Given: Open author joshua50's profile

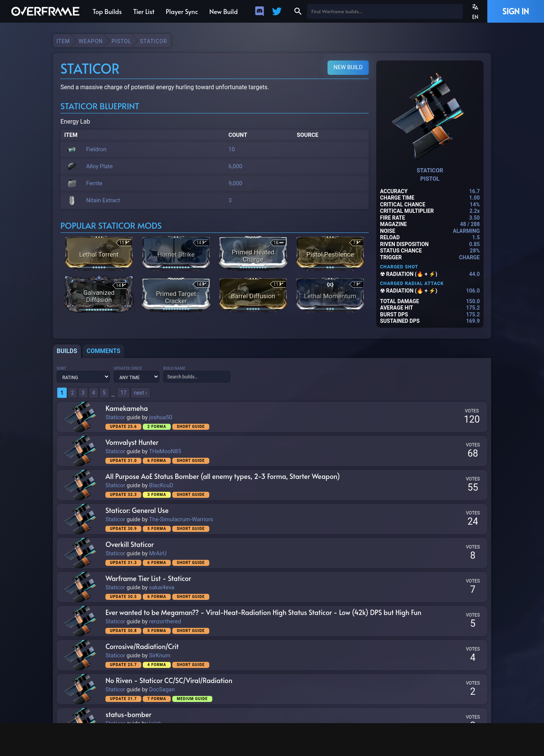Looking at the screenshot, I should point(161,417).
